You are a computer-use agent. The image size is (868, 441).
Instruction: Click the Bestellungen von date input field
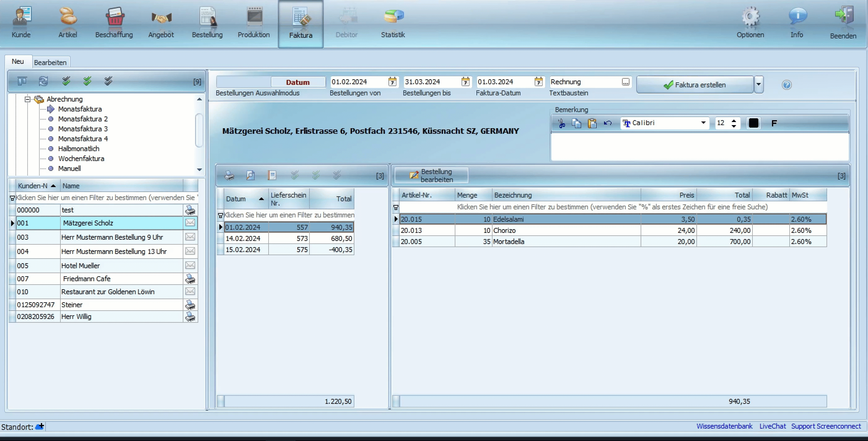click(x=358, y=81)
